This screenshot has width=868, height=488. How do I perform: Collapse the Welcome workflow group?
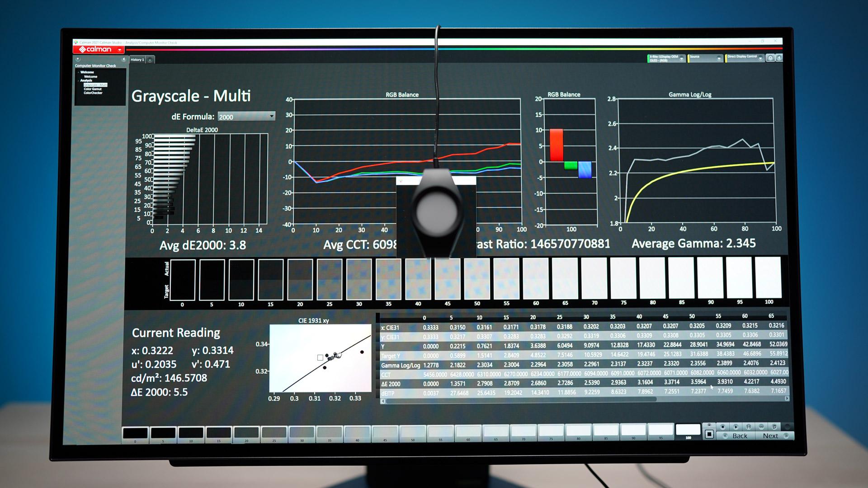(x=79, y=72)
